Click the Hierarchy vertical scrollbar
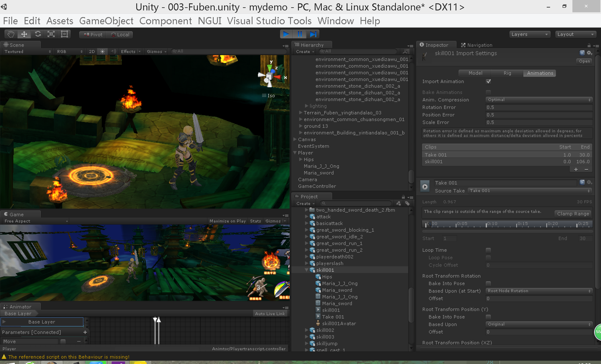 [411, 176]
